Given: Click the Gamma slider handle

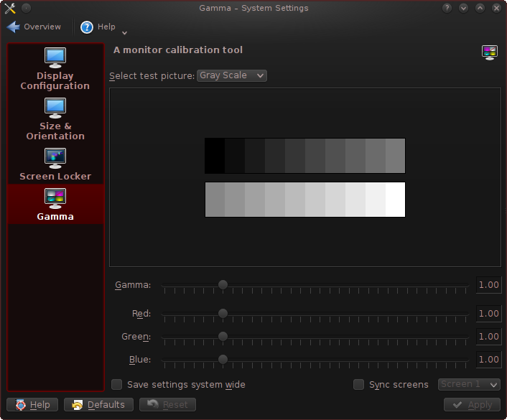Looking at the screenshot, I should (x=223, y=284).
